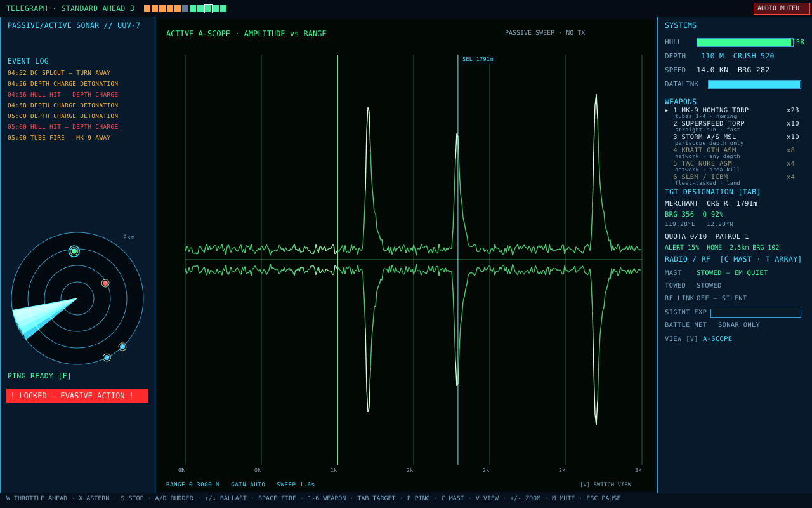
Task: Click the 'BATTLE NET SONAR ONLY' line
Action: click(x=712, y=325)
